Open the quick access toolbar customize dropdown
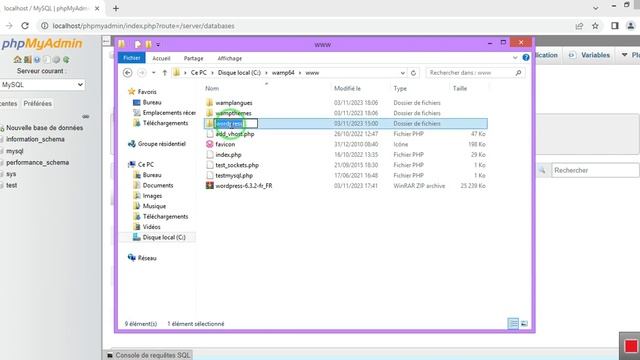The image size is (640, 360). click(158, 44)
